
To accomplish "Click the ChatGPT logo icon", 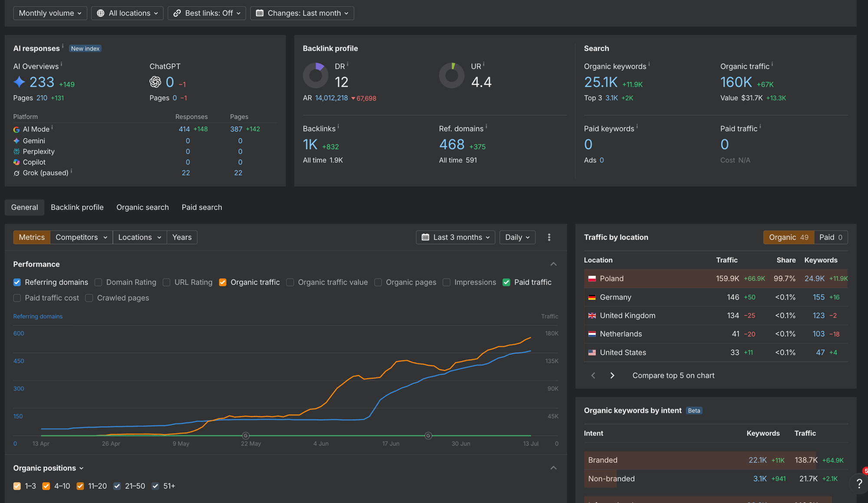I will 155,82.
